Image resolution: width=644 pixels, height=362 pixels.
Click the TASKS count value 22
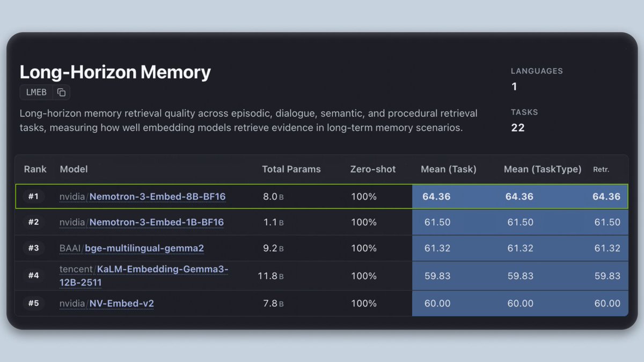[518, 128]
